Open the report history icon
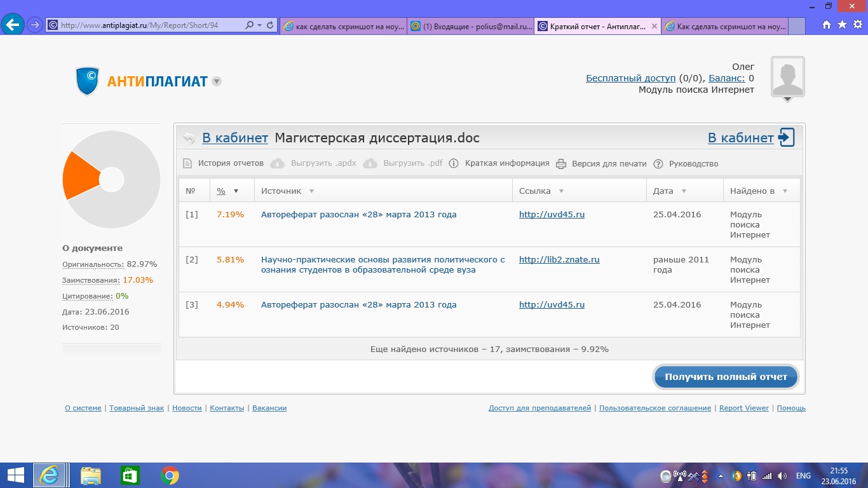The image size is (868, 488). tap(187, 163)
